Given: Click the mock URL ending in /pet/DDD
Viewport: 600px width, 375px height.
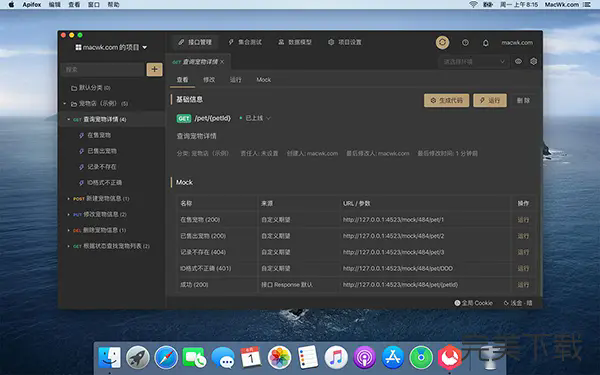Looking at the screenshot, I should 398,269.
